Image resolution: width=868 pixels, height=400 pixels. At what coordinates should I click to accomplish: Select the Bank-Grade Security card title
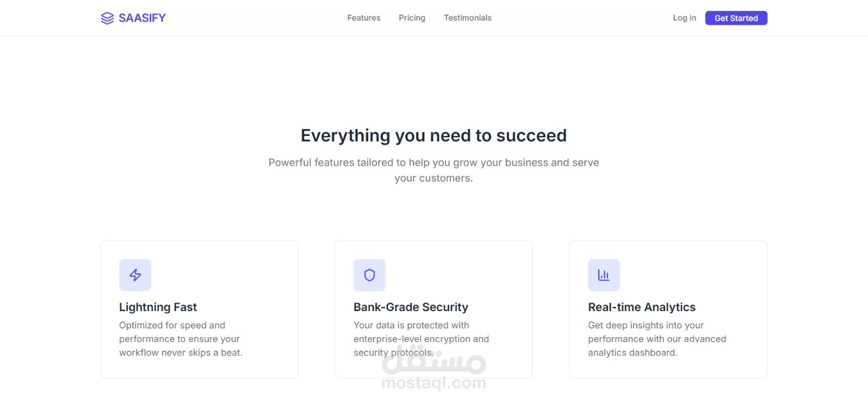[x=411, y=307]
